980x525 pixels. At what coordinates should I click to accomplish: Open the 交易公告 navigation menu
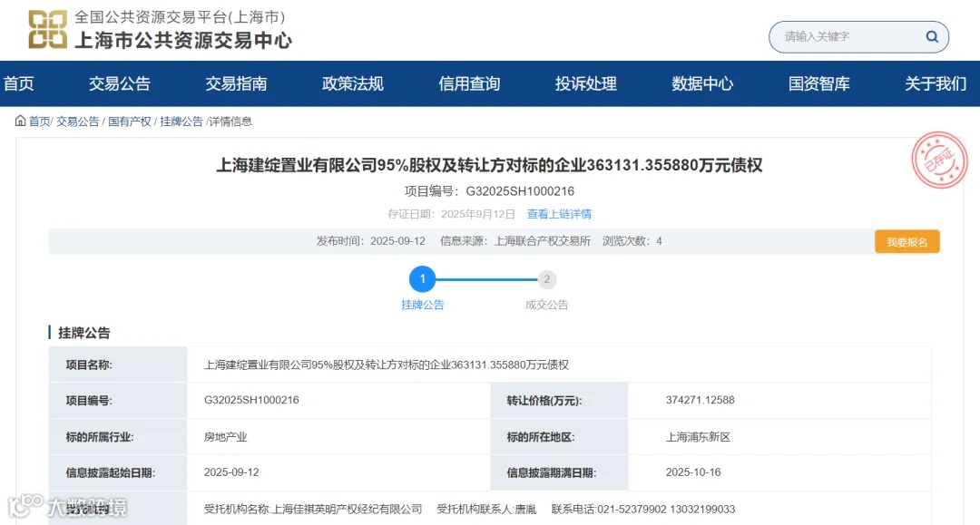(x=122, y=83)
